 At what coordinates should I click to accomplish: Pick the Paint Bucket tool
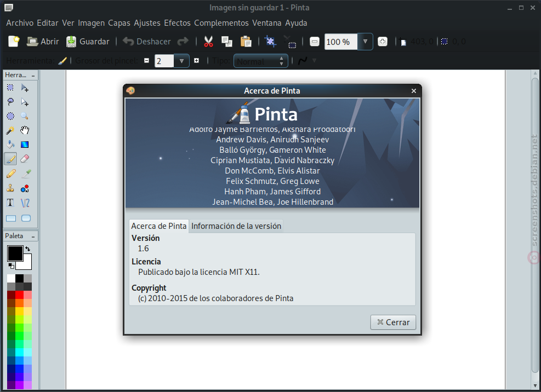(10, 145)
